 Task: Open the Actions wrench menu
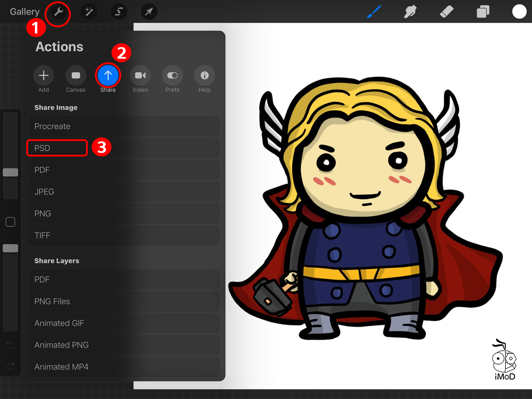58,12
